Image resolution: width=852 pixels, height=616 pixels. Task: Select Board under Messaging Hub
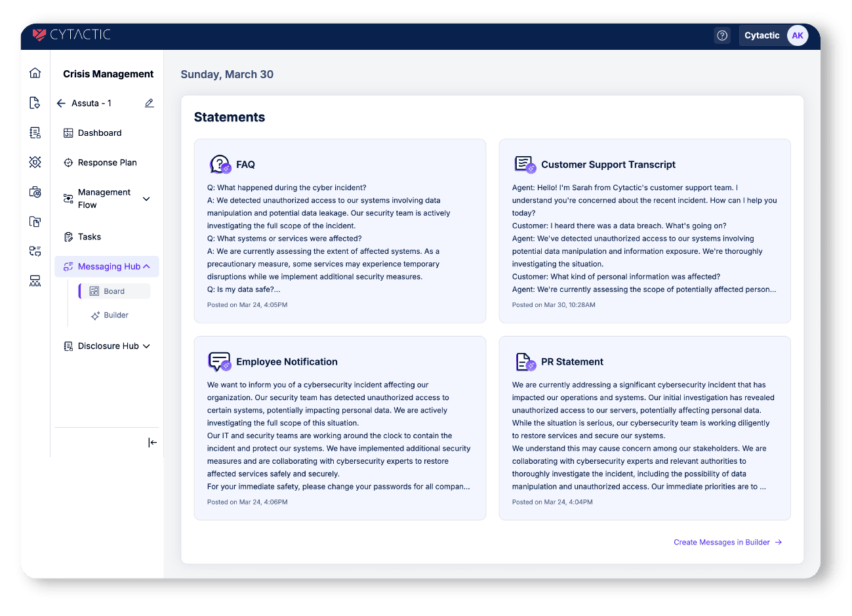(x=115, y=291)
